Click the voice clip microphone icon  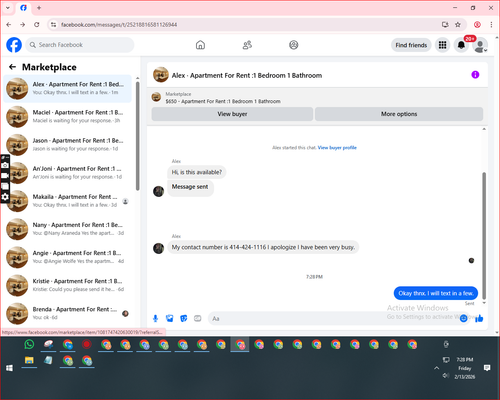[x=155, y=318]
